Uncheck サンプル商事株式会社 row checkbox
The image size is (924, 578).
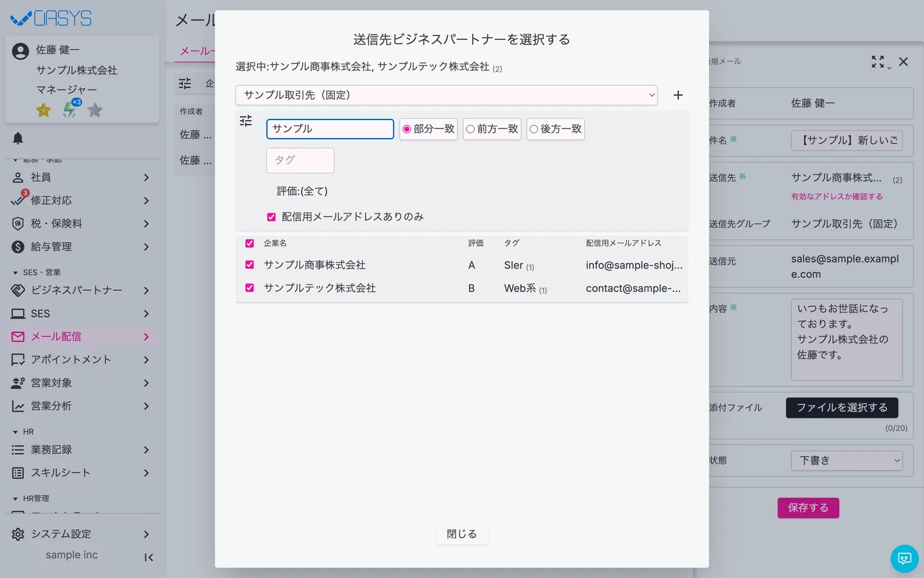coord(250,265)
